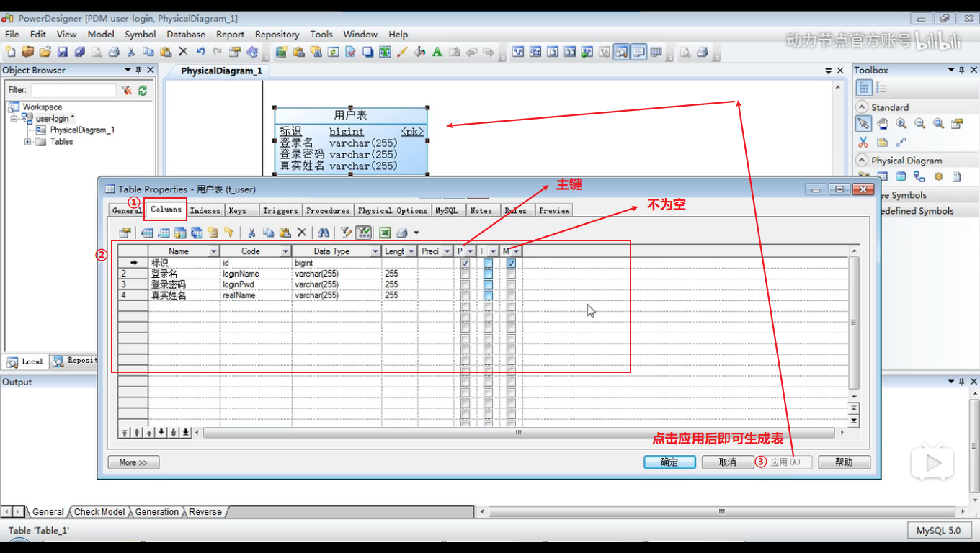Toggle Primary key checkbox for 登录名 row
This screenshot has width=980, height=553.
465,274
